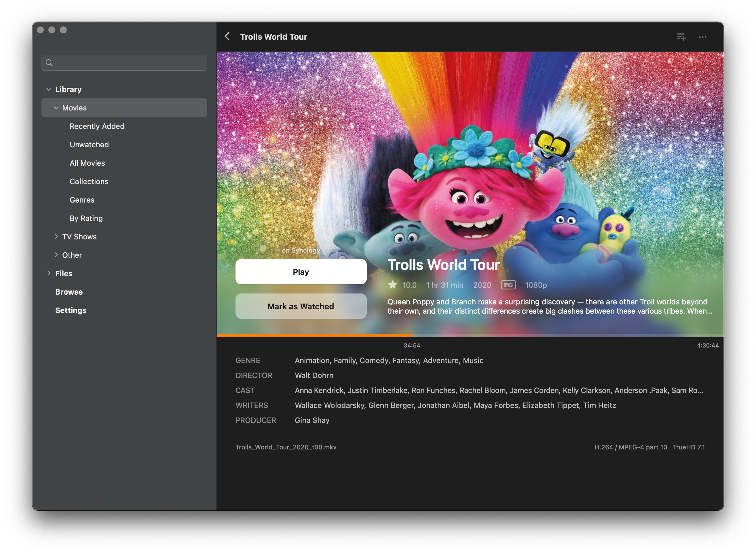Collapse the Movies tree chevron
The width and height of the screenshot is (756, 553).
coord(56,108)
